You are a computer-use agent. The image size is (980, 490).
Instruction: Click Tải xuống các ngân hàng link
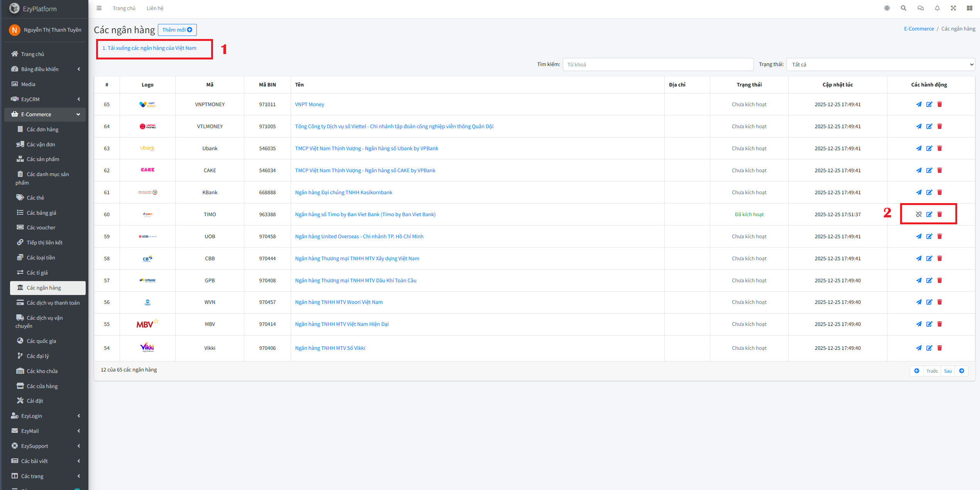pos(149,48)
